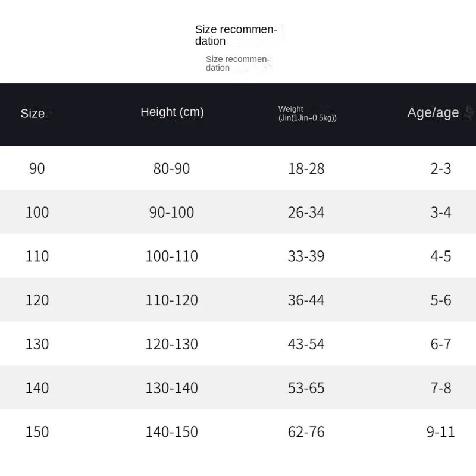Screen dimensions: 476x476
Task: Select the age cell '5-6'
Action: point(441,300)
